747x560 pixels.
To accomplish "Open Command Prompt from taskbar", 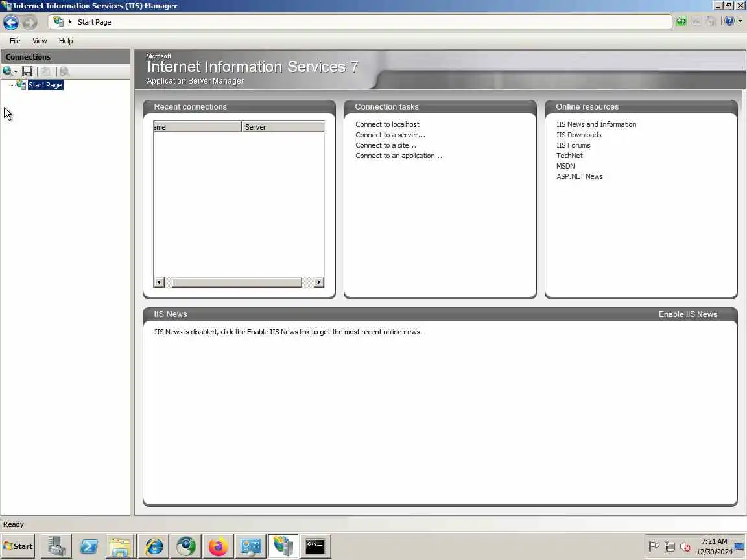I will (x=315, y=546).
